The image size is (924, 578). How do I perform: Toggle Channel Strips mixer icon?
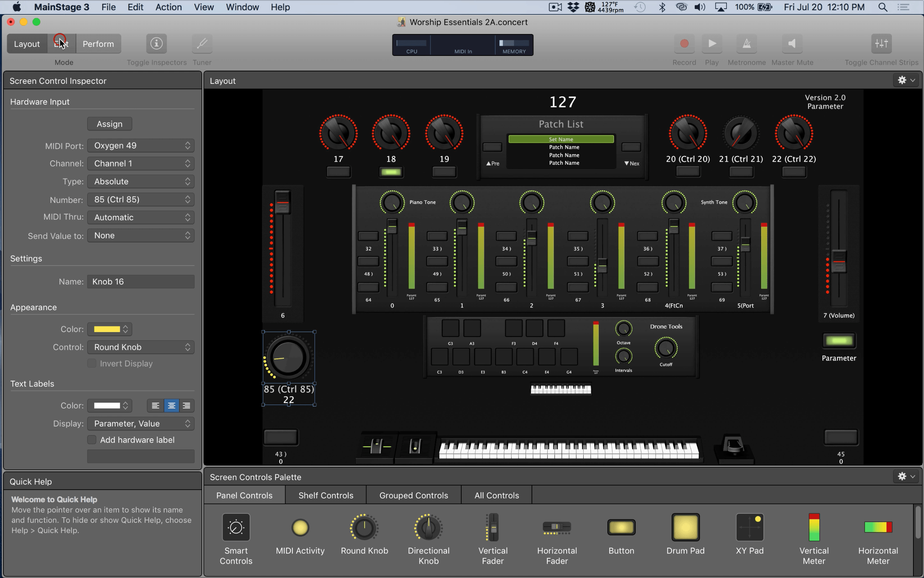[x=881, y=43]
